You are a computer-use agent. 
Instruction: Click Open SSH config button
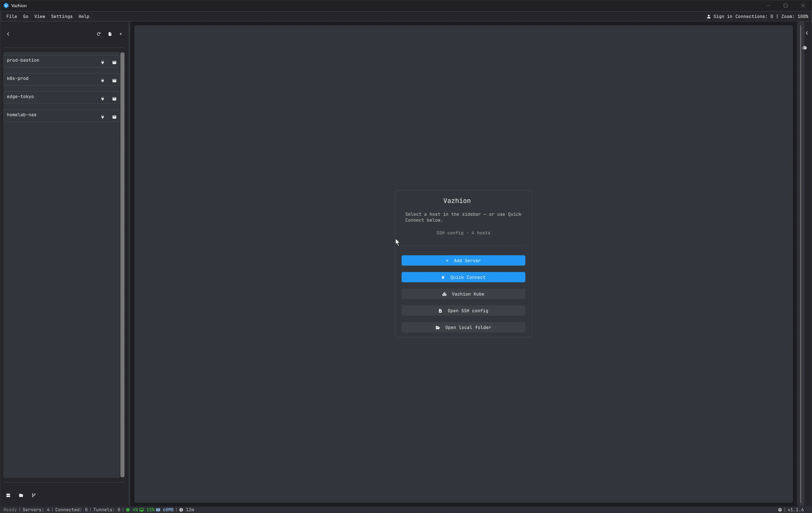(x=463, y=311)
